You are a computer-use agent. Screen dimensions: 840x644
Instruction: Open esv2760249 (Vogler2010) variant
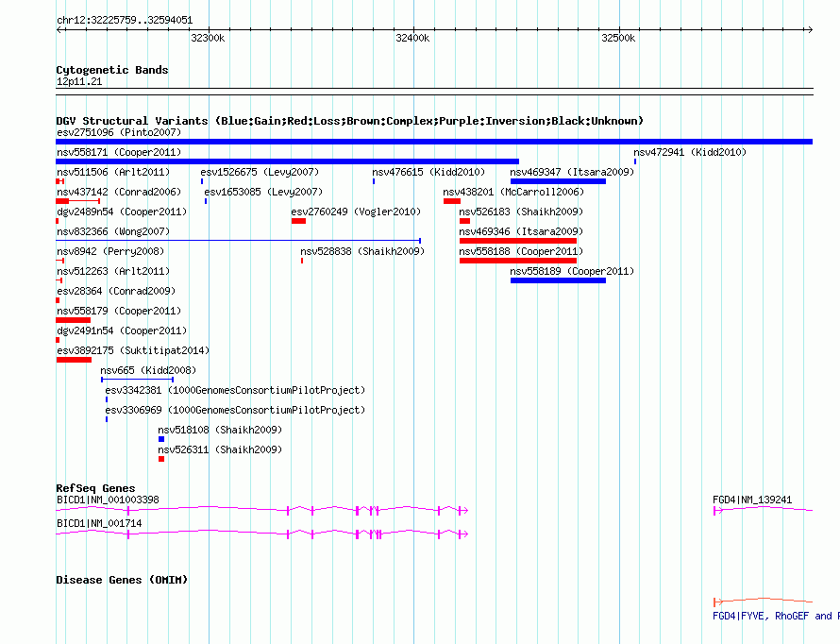356,212
